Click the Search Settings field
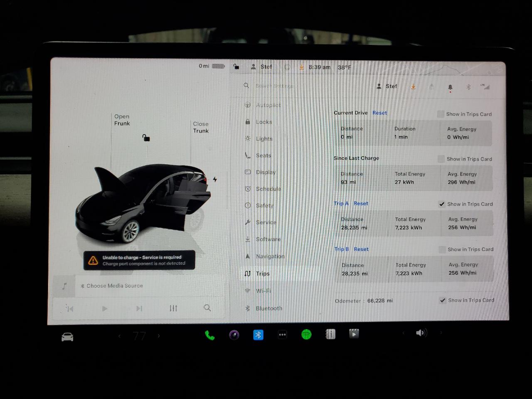The width and height of the screenshot is (532, 399). 274,86
